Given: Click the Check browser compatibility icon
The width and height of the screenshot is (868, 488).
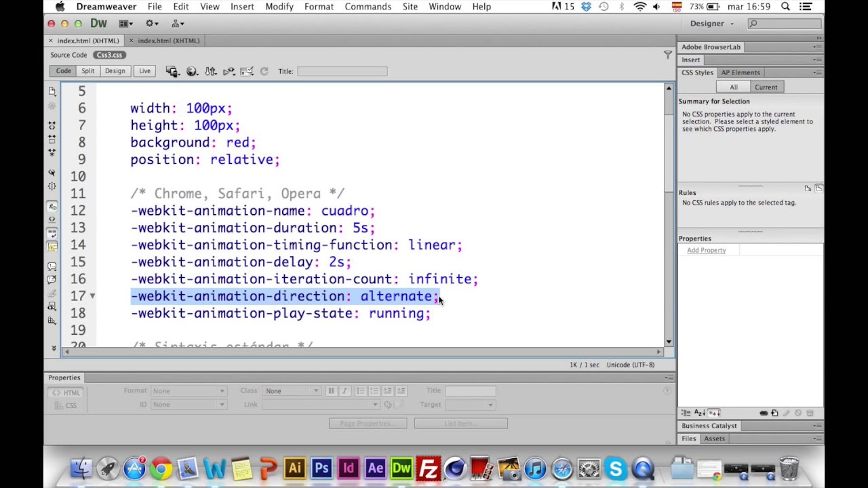Looking at the screenshot, I should click(x=247, y=71).
